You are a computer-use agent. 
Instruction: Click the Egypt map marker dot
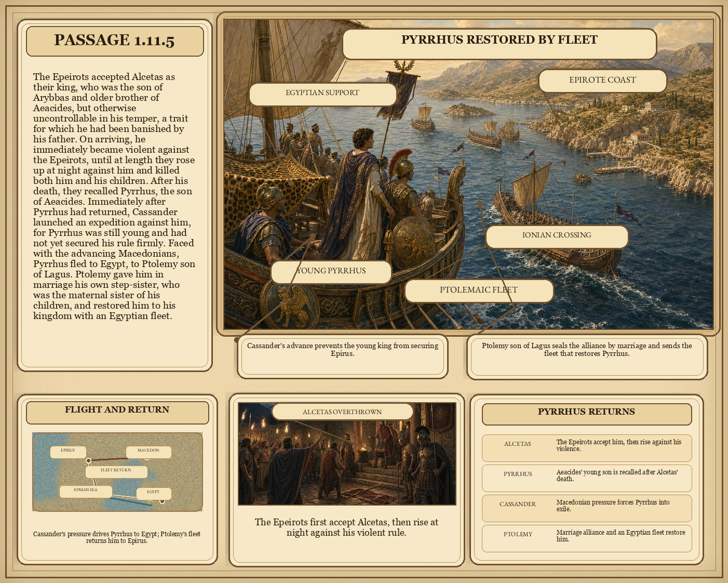pyautogui.click(x=162, y=501)
